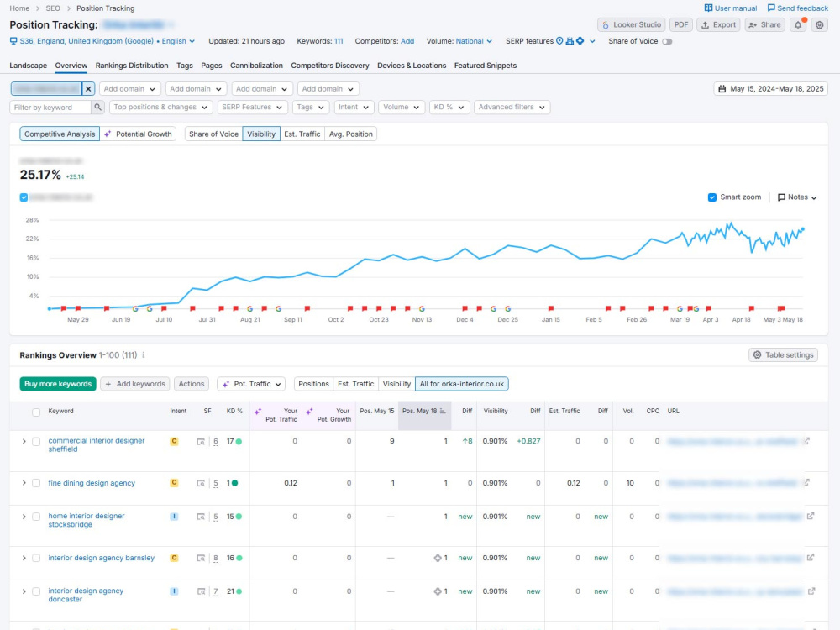Open external URL icon for commercial interior designer sheffield

pos(806,442)
